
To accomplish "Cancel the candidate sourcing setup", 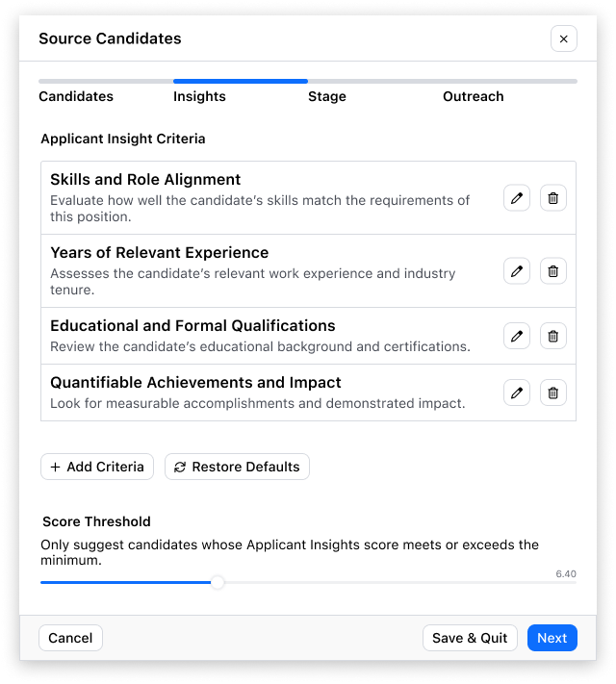I will 70,638.
